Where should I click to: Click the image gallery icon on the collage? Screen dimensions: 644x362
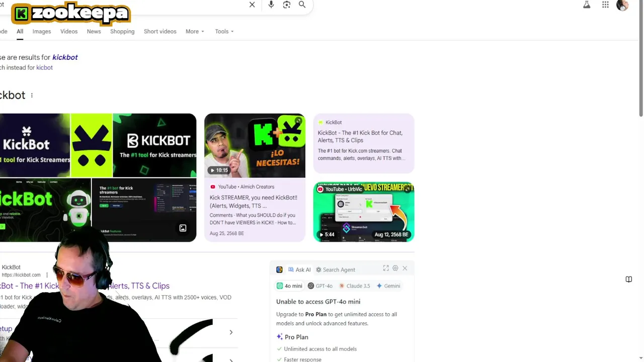coord(183,228)
